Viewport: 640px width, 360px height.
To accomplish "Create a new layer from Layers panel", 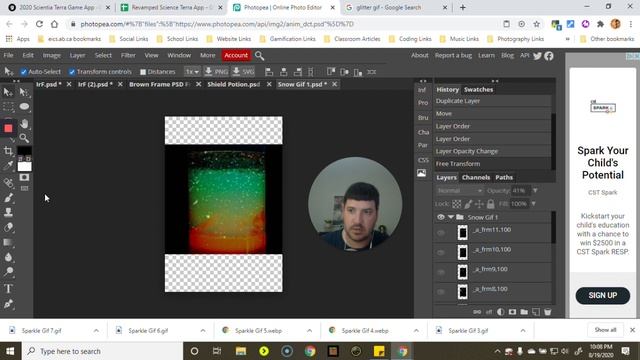I will pos(536,312).
